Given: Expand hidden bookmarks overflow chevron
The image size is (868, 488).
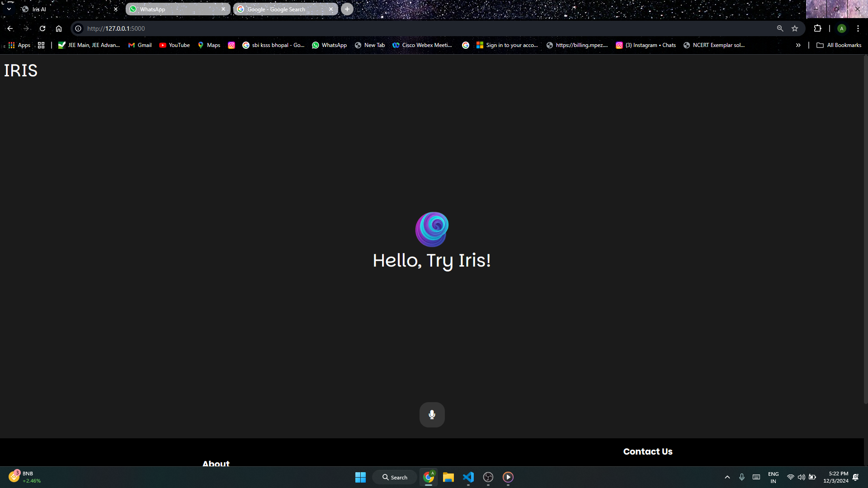Looking at the screenshot, I should point(798,45).
